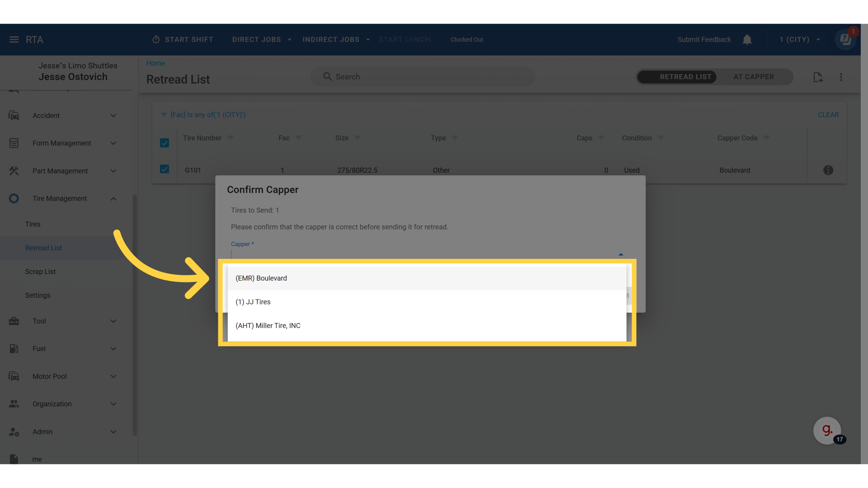Click the Start Shift timer icon
This screenshot has height=488, width=868.
156,39
